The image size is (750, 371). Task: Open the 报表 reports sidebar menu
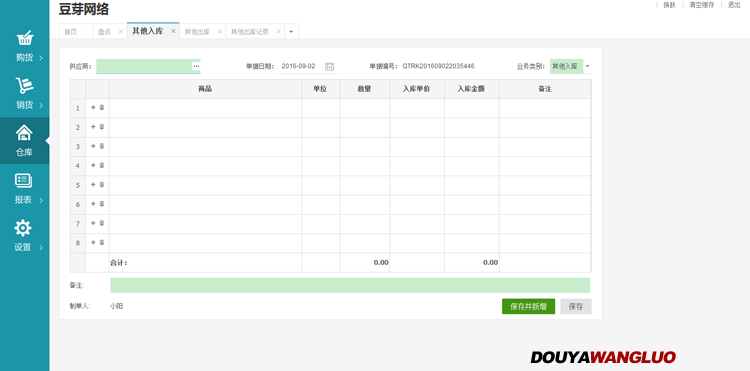(24, 188)
